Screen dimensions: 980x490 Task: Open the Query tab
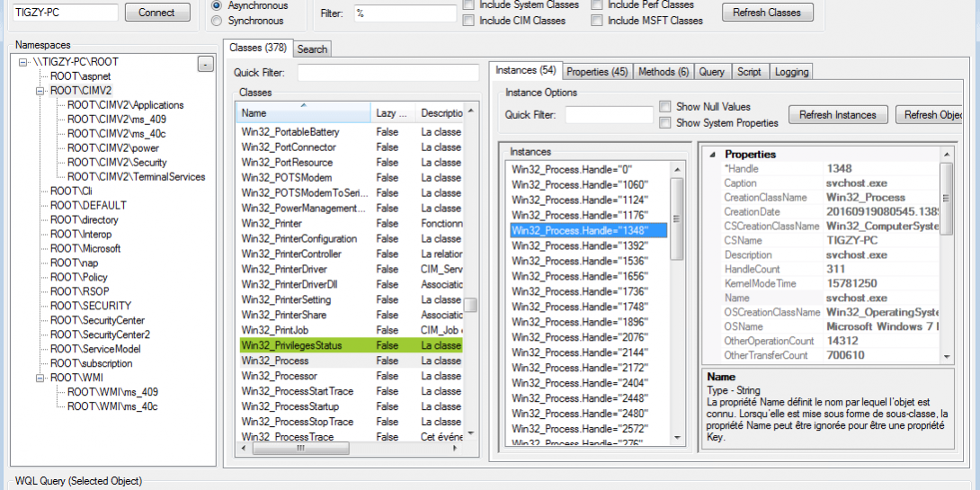[x=711, y=72]
